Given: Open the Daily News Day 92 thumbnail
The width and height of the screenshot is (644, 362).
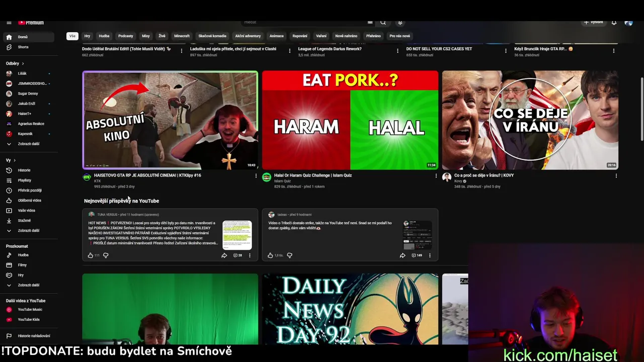Looking at the screenshot, I should pos(350,309).
